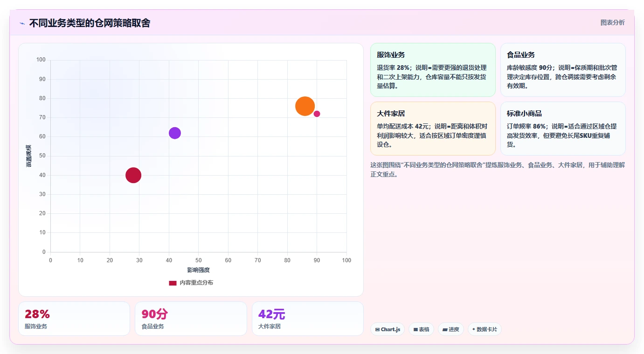Click the Chart.js tag
Image resolution: width=644 pixels, height=354 pixels.
pyautogui.click(x=388, y=329)
